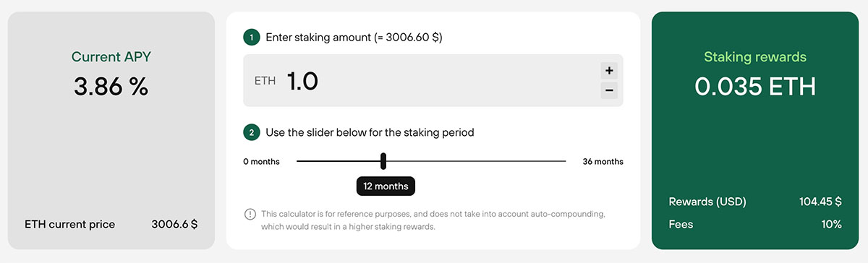Click the 36 months slider label
Viewport: 868px width, 263px height.
(x=603, y=161)
